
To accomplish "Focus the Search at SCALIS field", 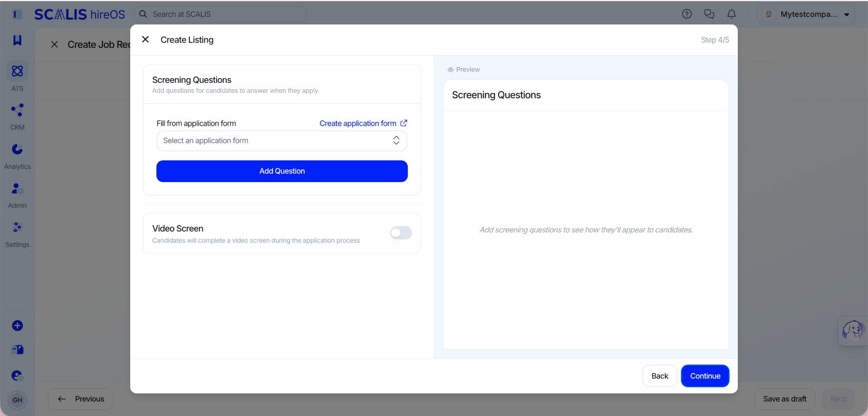I will tap(220, 14).
